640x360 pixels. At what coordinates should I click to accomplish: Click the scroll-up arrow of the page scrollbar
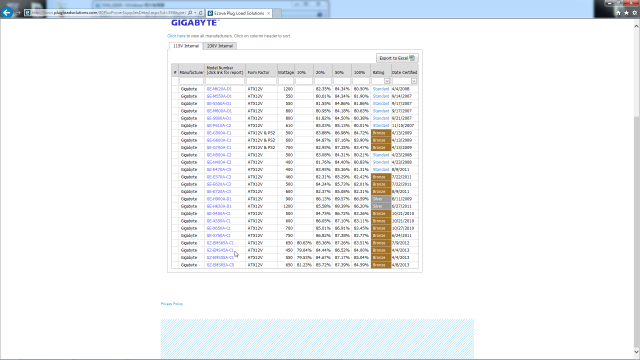point(636,26)
